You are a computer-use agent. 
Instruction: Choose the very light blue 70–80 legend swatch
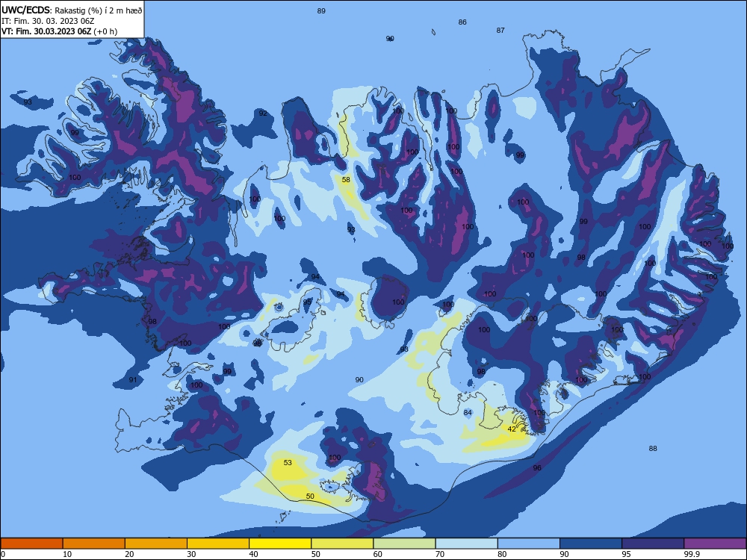pyautogui.click(x=466, y=544)
